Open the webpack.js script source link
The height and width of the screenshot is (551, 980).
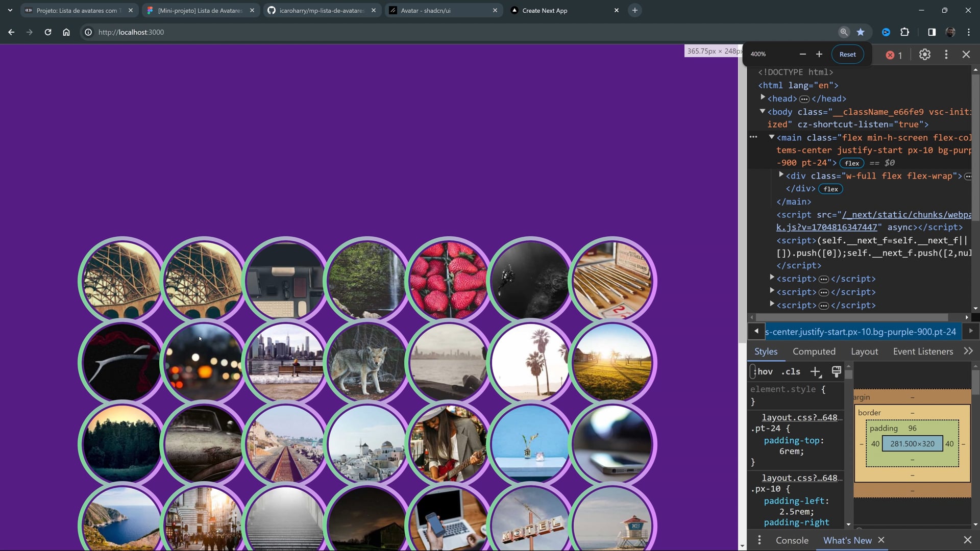(x=906, y=215)
